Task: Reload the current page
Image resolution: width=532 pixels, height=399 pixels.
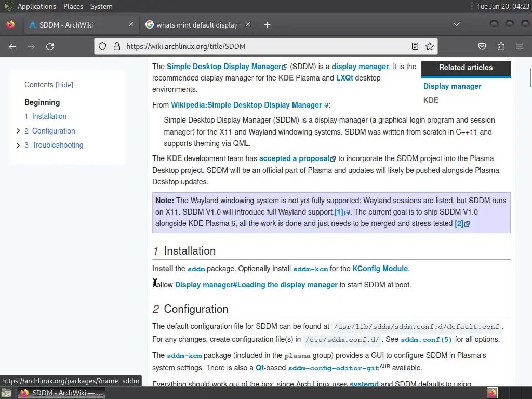Action: (x=50, y=46)
